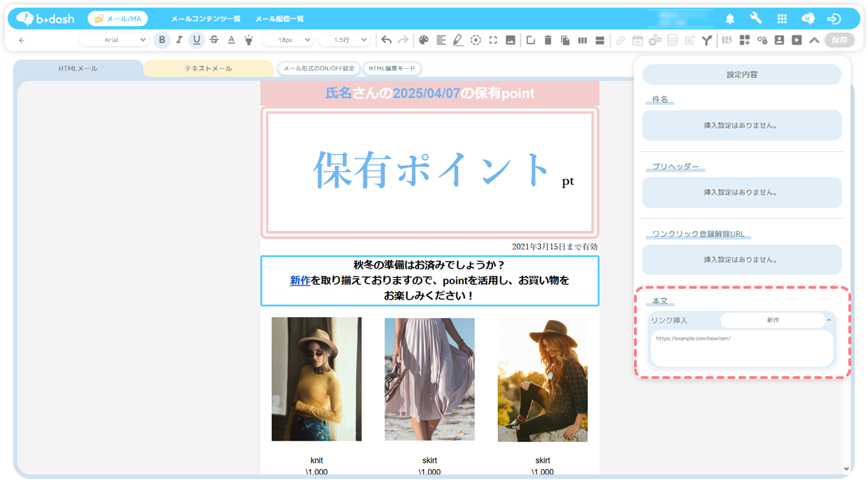Image resolution: width=868 pixels, height=488 pixels.
Task: Click the scrollbar down arrow
Action: [x=846, y=469]
